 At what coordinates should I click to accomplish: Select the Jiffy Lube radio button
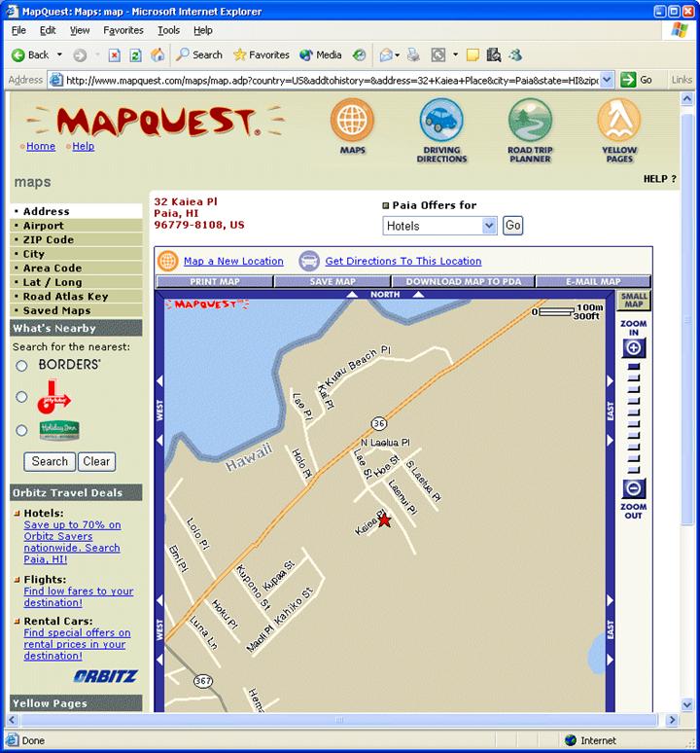pos(21,397)
